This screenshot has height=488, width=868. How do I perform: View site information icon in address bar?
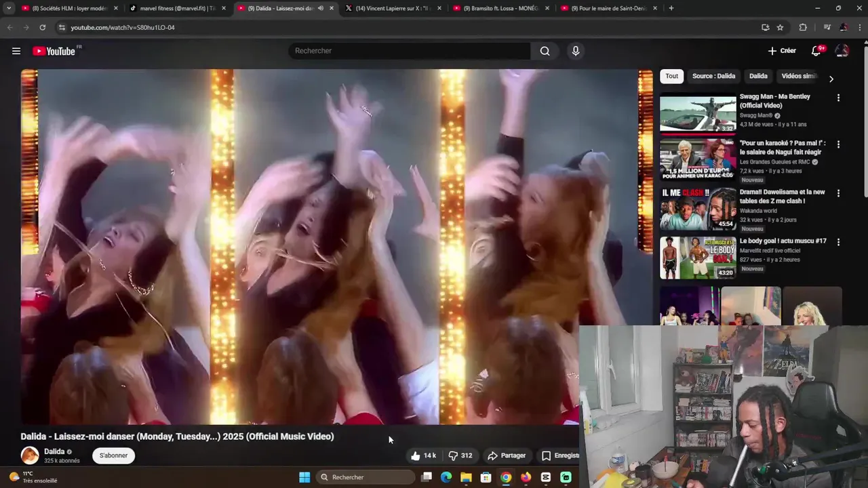click(62, 27)
